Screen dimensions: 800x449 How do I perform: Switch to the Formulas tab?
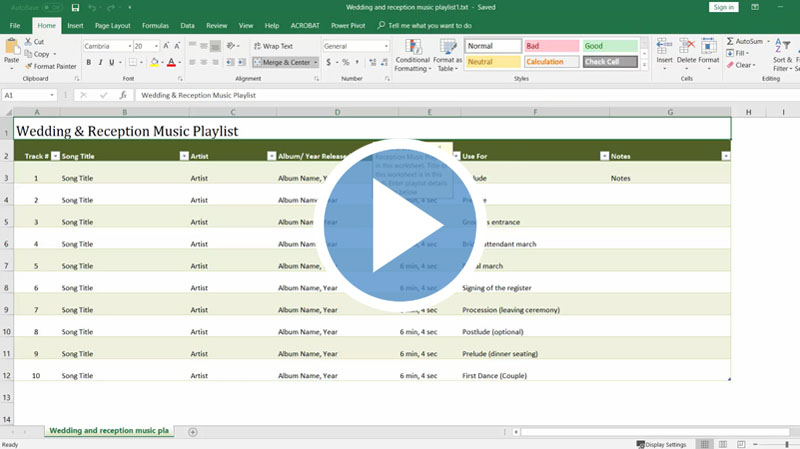pyautogui.click(x=155, y=24)
